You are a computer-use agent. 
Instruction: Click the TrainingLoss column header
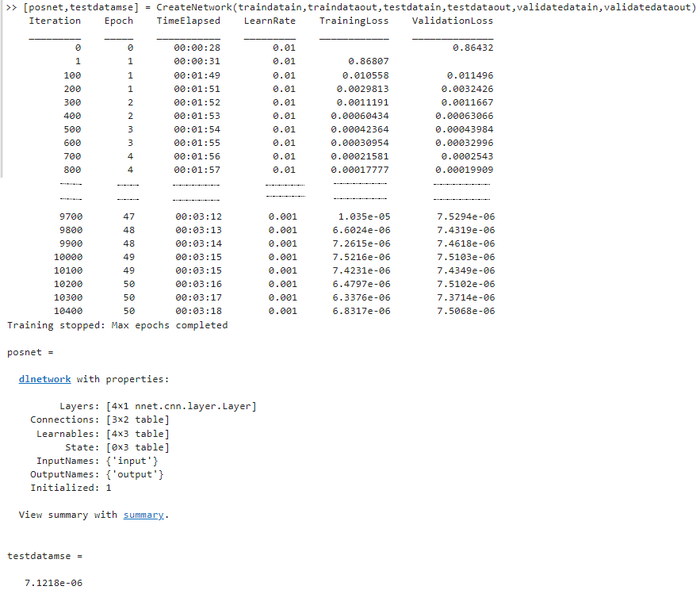tap(354, 21)
